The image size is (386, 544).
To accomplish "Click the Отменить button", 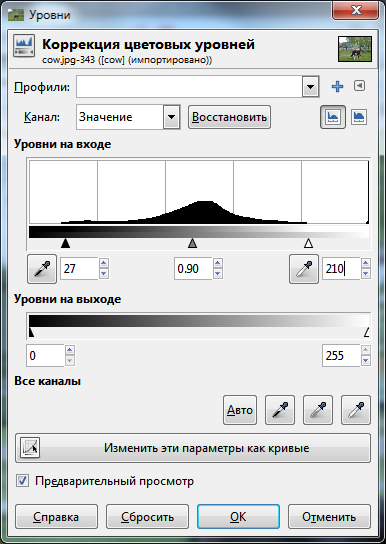I will [329, 517].
